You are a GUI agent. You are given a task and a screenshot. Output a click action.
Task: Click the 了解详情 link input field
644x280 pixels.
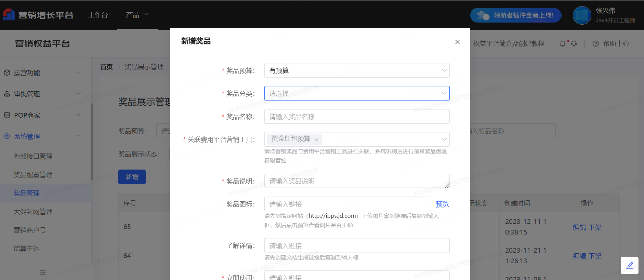coord(357,246)
